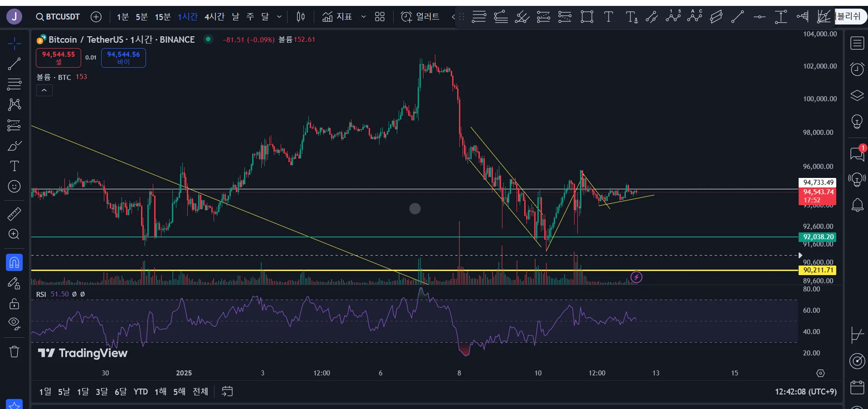Click the add symbol plus button
Screen dimensions: 868x409
tap(96, 17)
